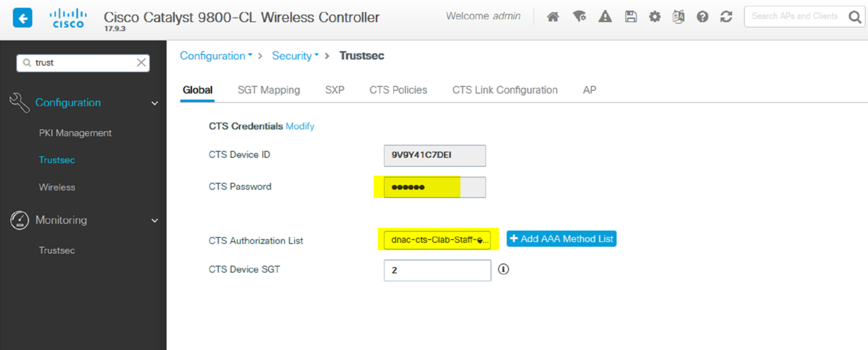Open Trustsec under Monitoring in sidebar
The image size is (868, 350).
pos(57,251)
